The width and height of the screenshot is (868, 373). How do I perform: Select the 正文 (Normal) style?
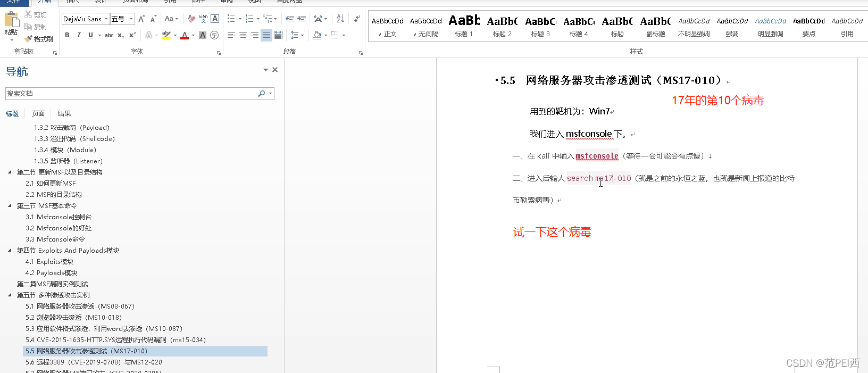pos(388,27)
